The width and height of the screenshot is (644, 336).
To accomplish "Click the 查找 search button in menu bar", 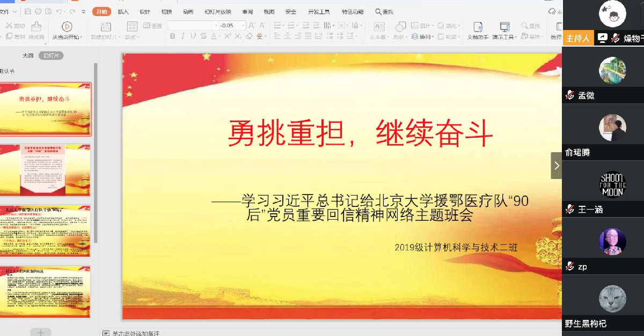I will [x=384, y=12].
